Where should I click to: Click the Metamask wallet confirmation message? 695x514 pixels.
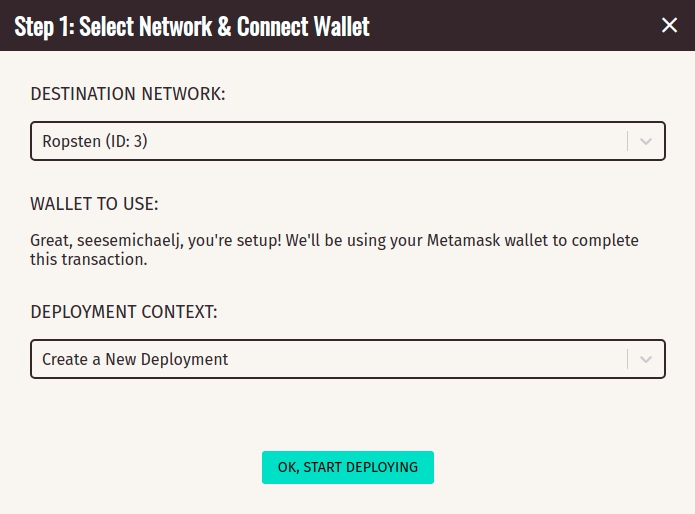point(334,250)
